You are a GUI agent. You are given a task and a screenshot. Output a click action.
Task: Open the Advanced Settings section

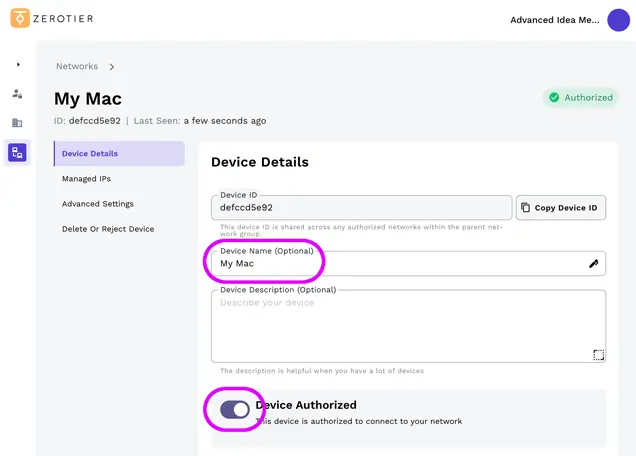click(98, 204)
